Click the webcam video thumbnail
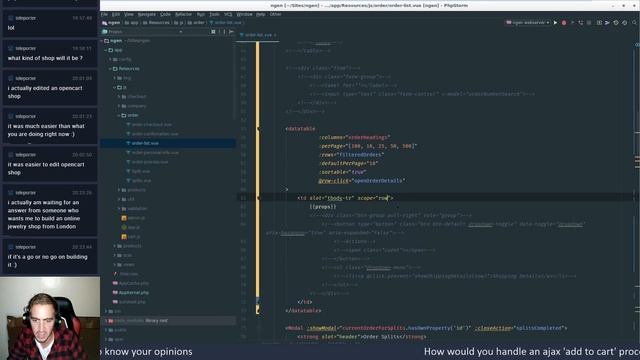The width and height of the screenshot is (640, 360). (50, 318)
